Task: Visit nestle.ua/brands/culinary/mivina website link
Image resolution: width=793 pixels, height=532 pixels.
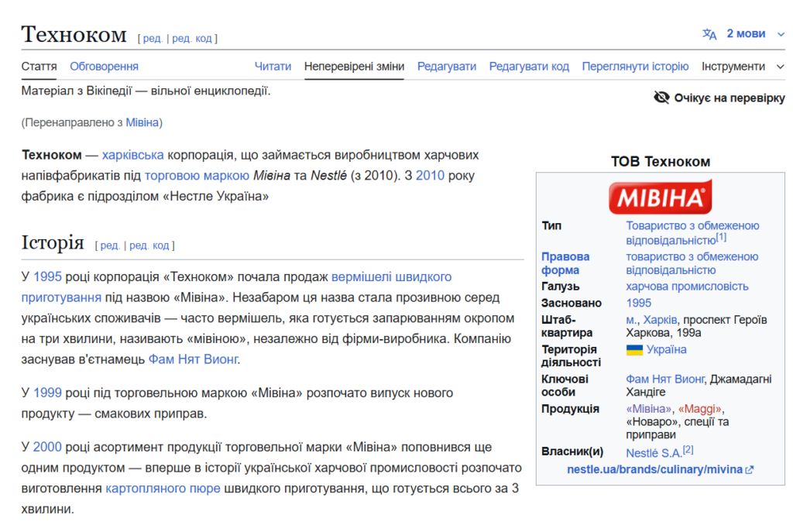Action: coord(654,470)
